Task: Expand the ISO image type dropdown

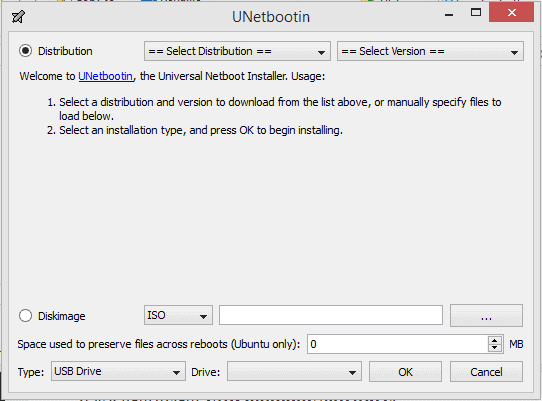Action: click(x=178, y=315)
